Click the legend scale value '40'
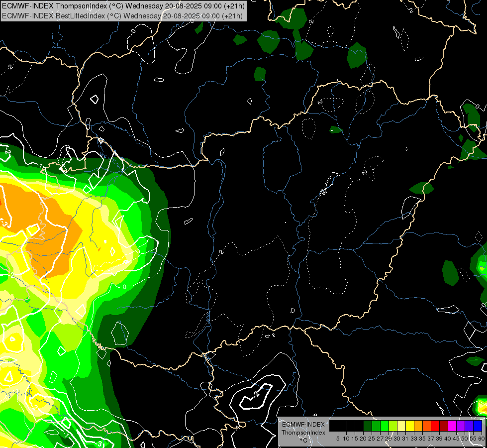 coord(448,439)
